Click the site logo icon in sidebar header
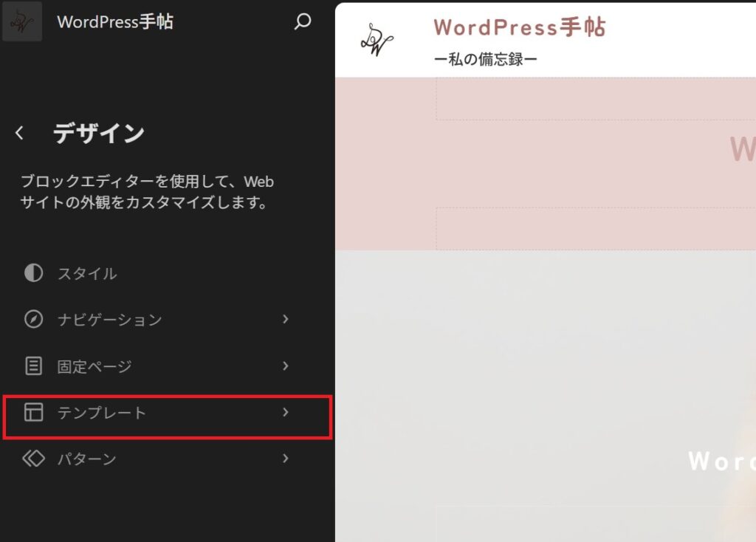The image size is (756, 542). [22, 21]
